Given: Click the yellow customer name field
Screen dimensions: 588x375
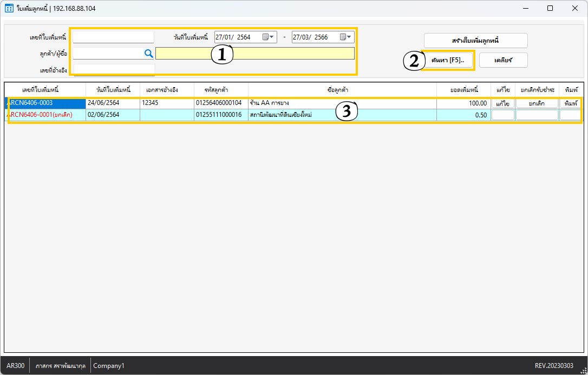Looking at the screenshot, I should [254, 53].
